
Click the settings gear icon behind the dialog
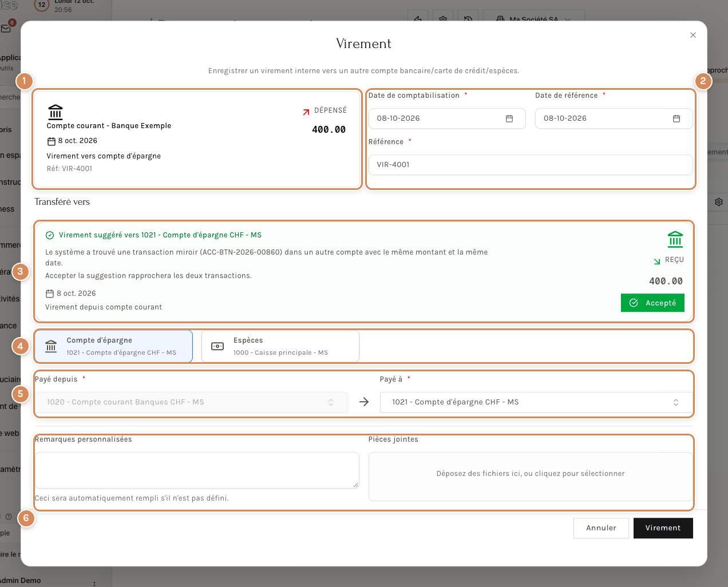point(719,202)
